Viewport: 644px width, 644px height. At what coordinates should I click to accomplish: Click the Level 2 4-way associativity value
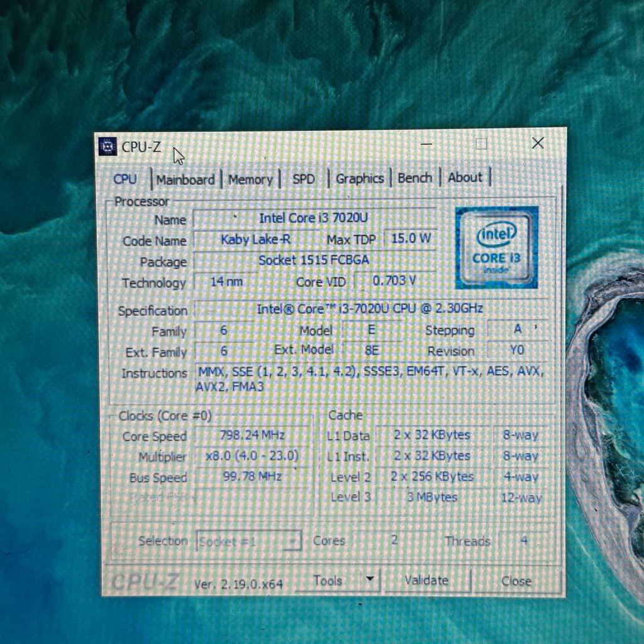coord(521,477)
